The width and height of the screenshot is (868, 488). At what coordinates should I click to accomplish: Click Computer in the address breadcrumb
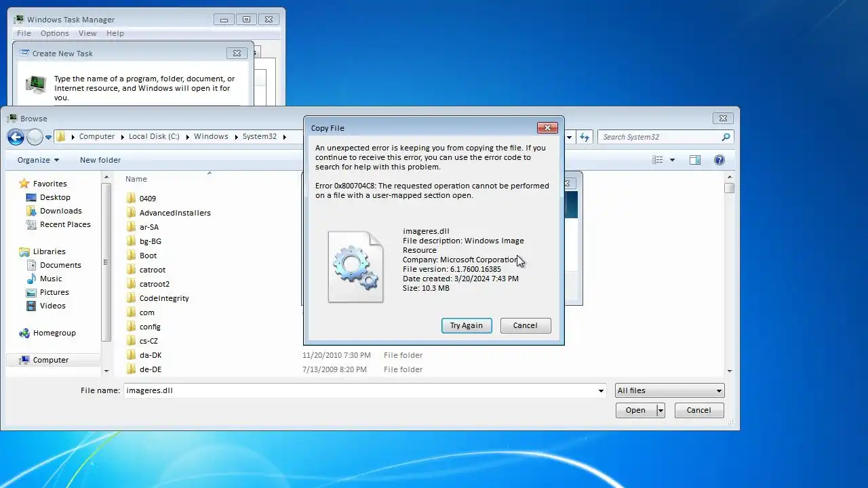(x=97, y=136)
